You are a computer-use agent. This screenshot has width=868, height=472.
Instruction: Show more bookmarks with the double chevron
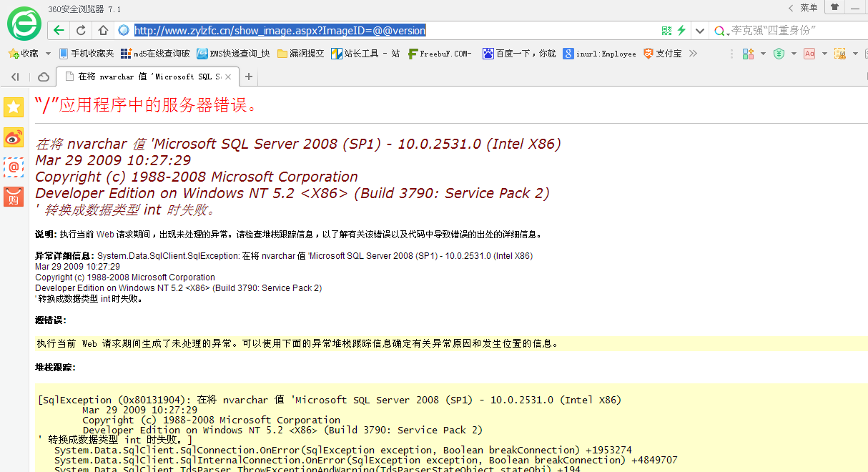(x=693, y=54)
